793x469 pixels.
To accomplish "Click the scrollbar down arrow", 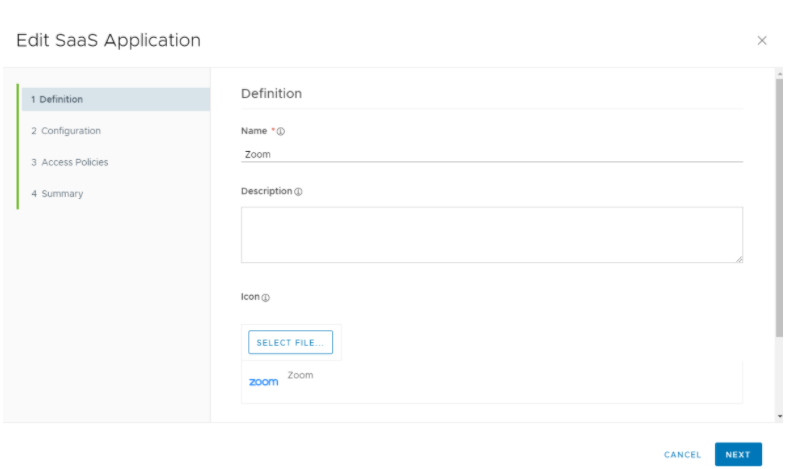I will click(779, 416).
